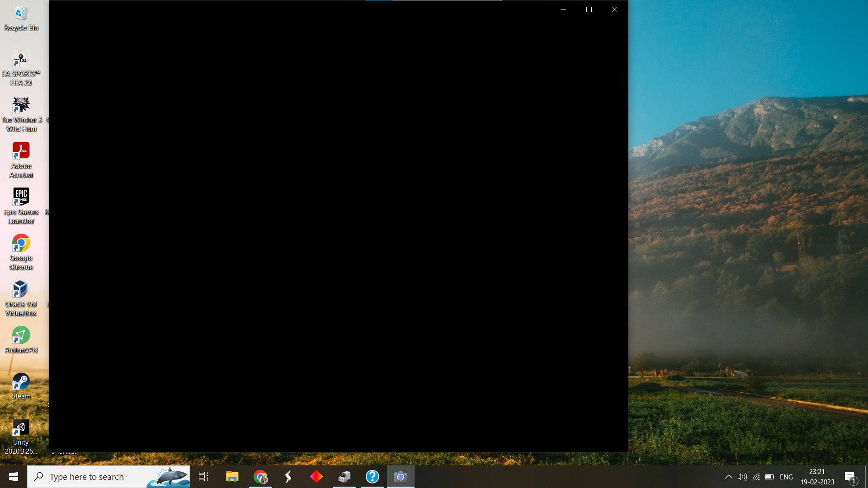This screenshot has height=488, width=868.
Task: Select the Recycle Bin icon
Action: [x=21, y=18]
